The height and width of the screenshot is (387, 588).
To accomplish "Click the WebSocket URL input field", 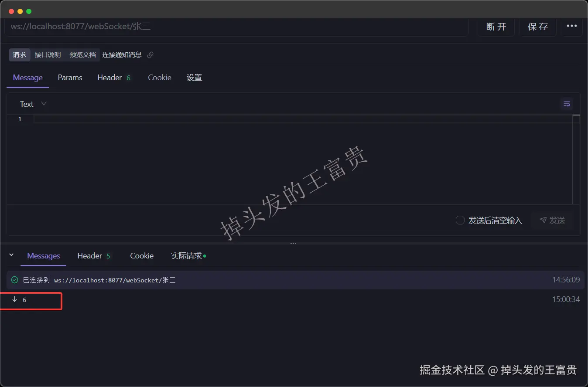I will [x=236, y=27].
